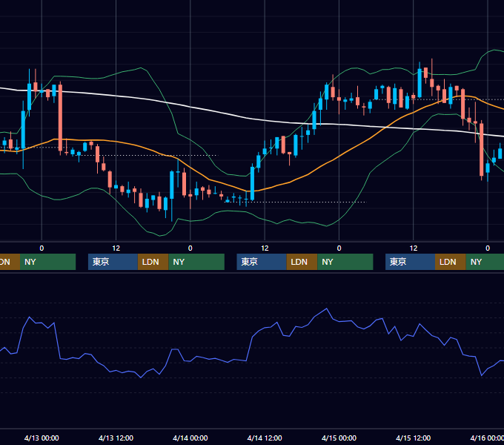Pick the 東京 session block for 4/15
Screen dimensions: 504x445
coord(410,262)
